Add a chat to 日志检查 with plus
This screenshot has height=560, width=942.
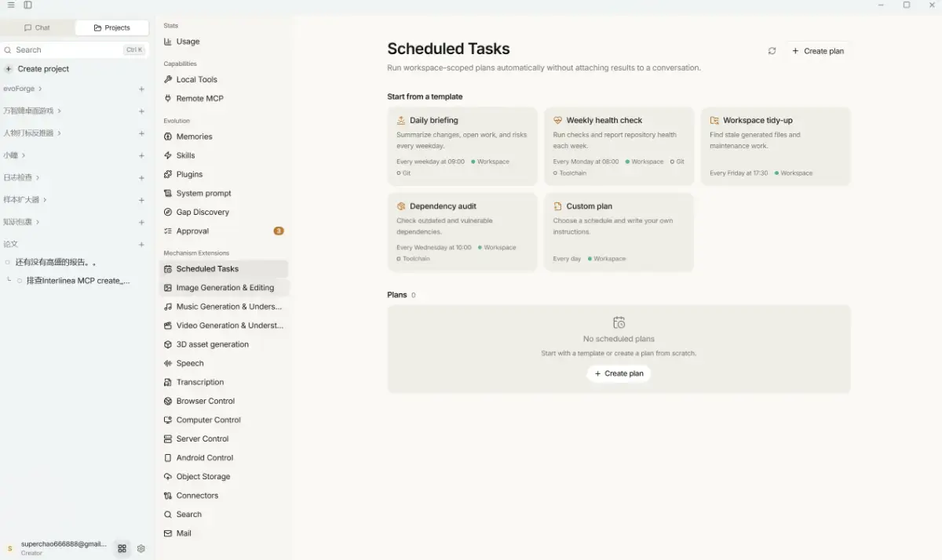tap(141, 178)
